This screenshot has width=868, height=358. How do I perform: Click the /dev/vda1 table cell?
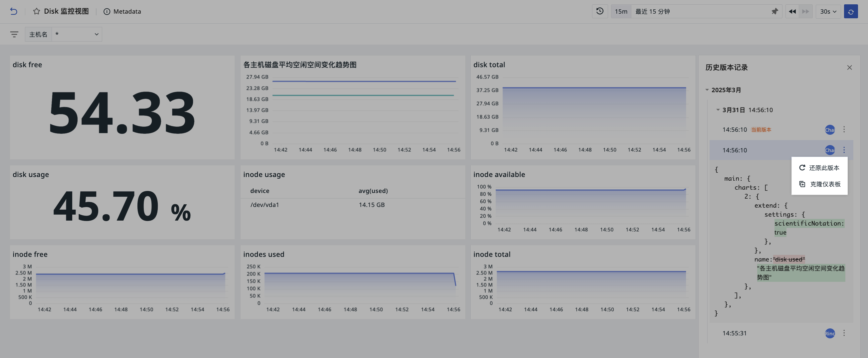265,205
